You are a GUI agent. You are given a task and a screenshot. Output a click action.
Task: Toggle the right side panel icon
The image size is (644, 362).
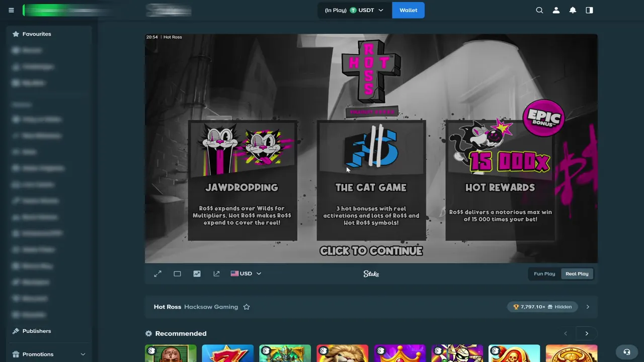[x=589, y=10]
